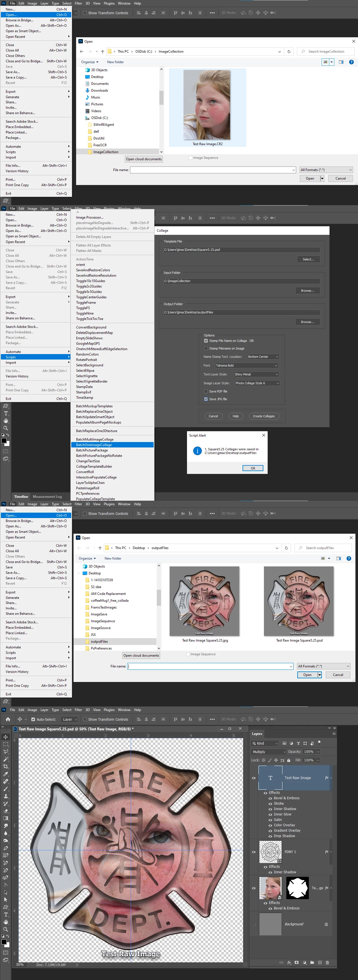Create new fill or adjustment layer
This screenshot has height=980, width=358.
(304, 963)
